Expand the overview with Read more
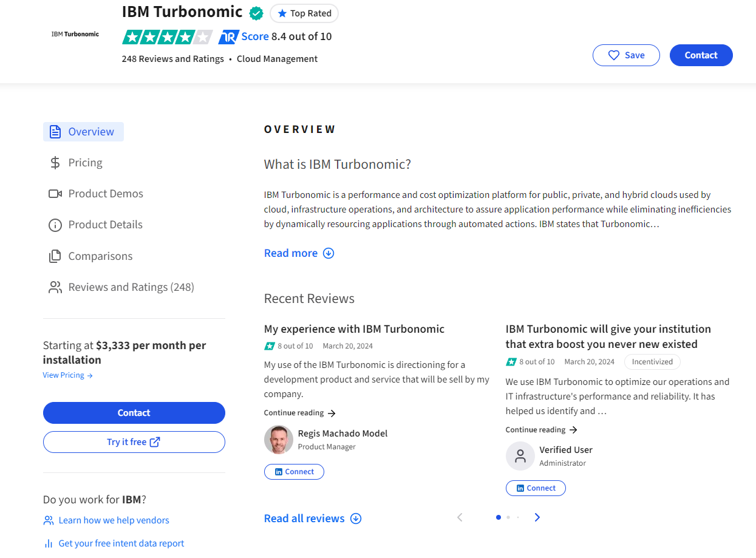Screen dimensions: 756x558 pos(299,253)
